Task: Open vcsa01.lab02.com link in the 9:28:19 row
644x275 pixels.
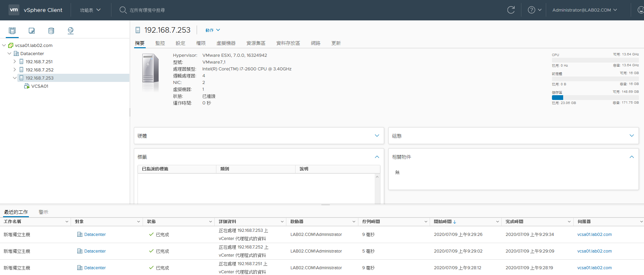Action: point(594,268)
